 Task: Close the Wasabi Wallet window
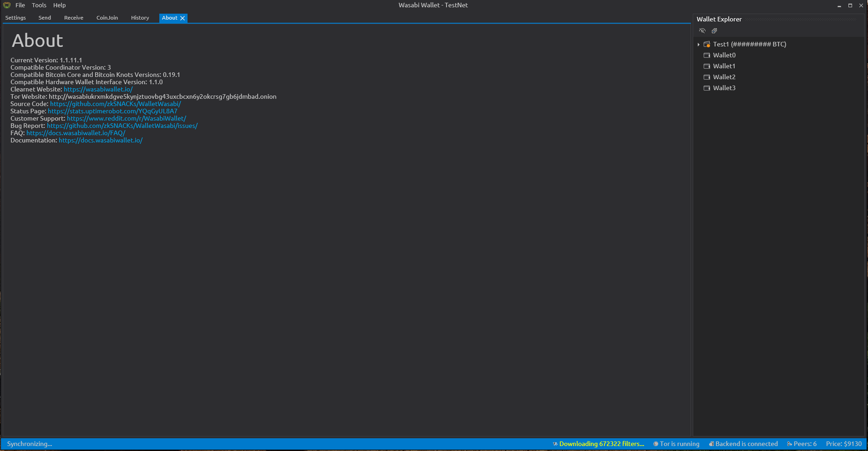(861, 5)
